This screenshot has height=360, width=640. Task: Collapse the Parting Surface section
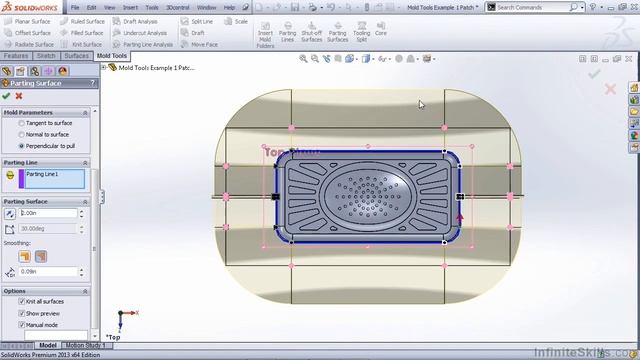[x=85, y=202]
